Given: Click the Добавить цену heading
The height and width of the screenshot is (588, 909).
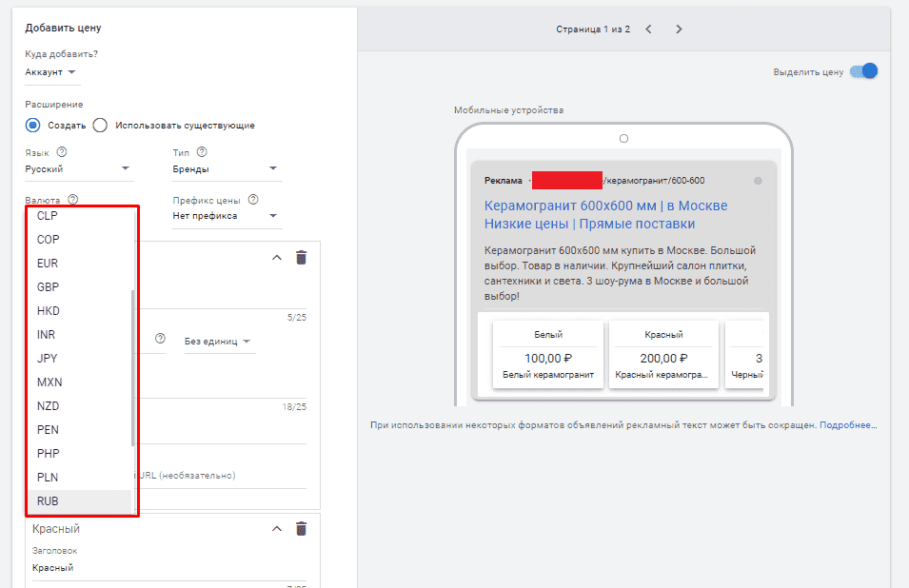Looking at the screenshot, I should coord(63,28).
